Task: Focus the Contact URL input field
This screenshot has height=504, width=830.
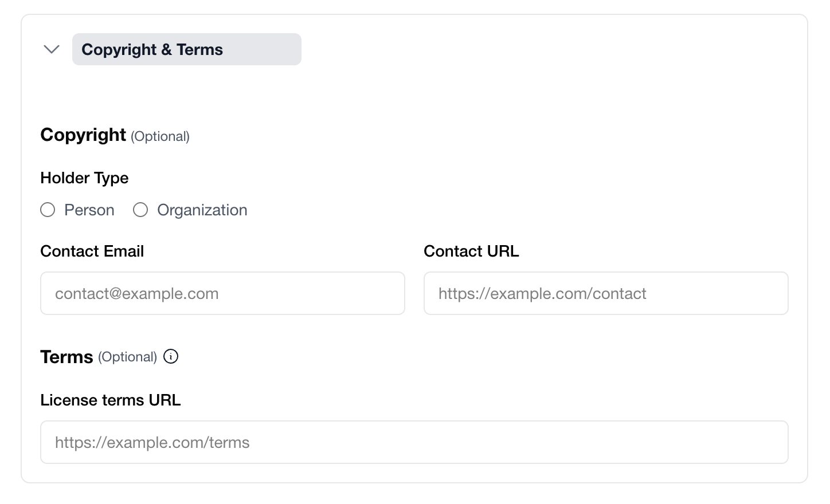Action: (x=606, y=293)
